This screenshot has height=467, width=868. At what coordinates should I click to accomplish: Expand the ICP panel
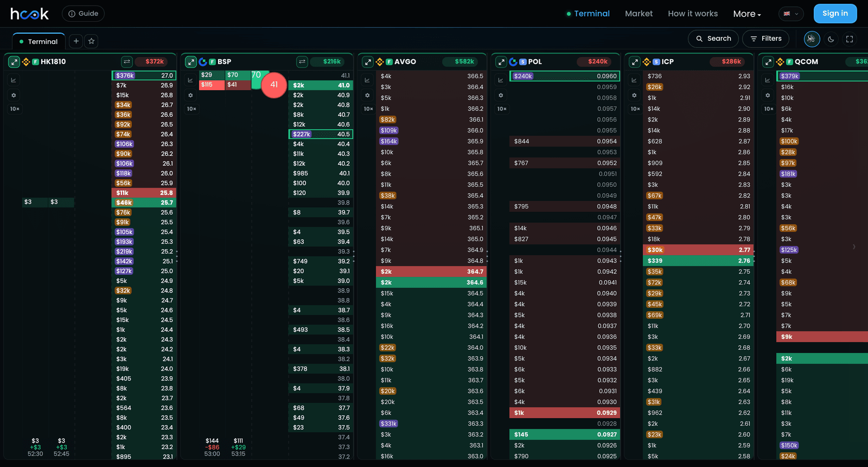635,62
